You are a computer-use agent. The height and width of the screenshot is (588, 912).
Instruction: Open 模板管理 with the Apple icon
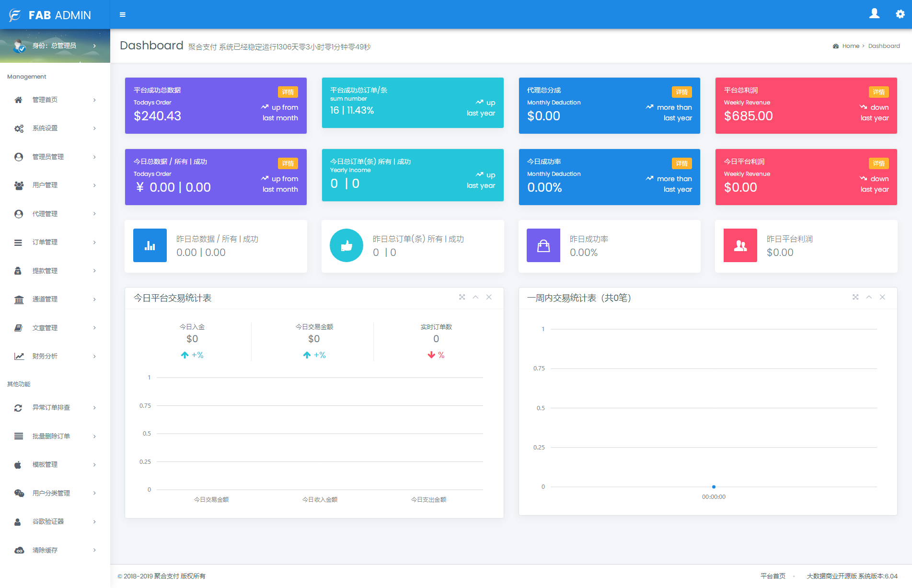19,464
